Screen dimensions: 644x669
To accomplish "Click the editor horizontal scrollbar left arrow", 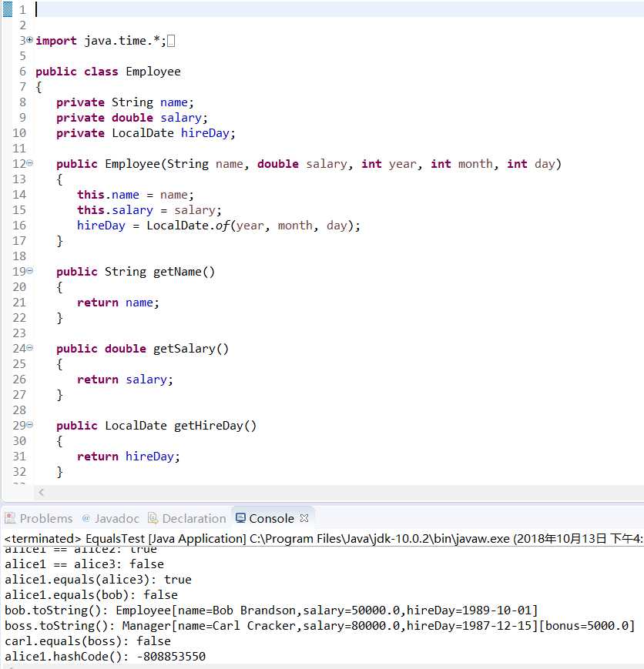I will pyautogui.click(x=41, y=493).
